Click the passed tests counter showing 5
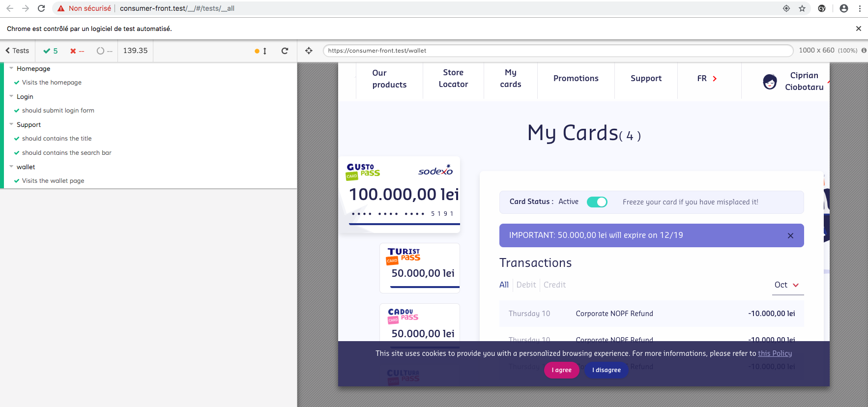 point(51,51)
